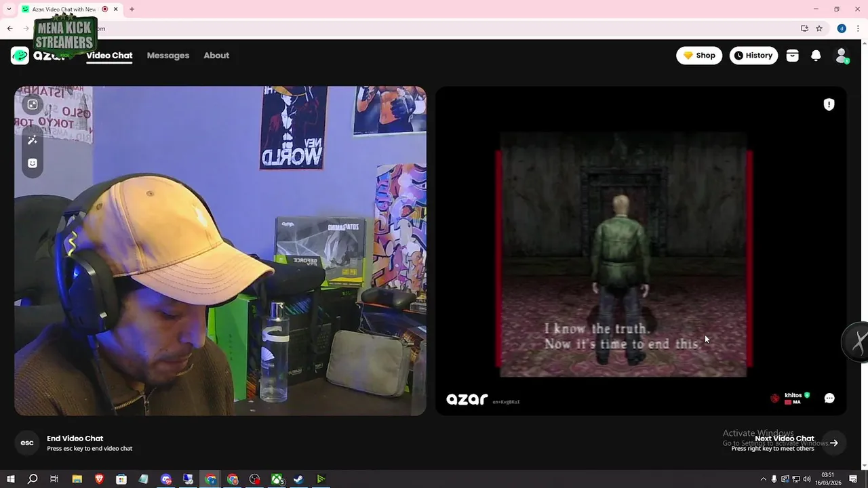Open Windows notification center icon
The width and height of the screenshot is (868, 488).
[853, 479]
